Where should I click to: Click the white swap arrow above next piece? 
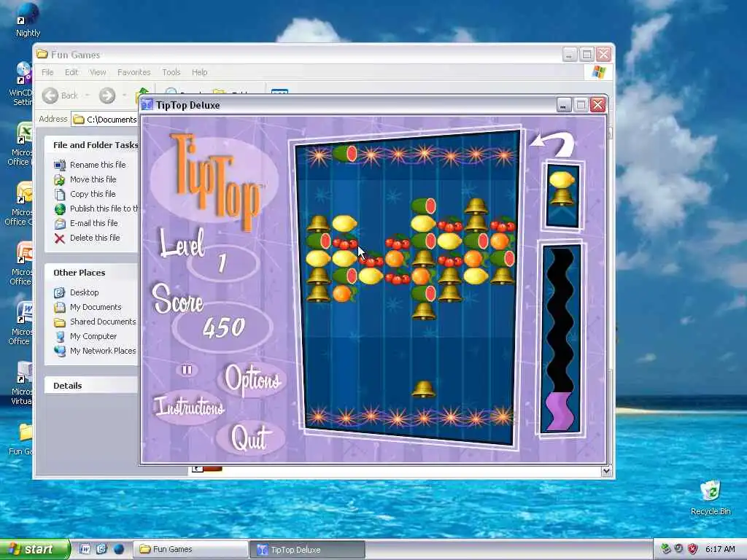(x=554, y=144)
